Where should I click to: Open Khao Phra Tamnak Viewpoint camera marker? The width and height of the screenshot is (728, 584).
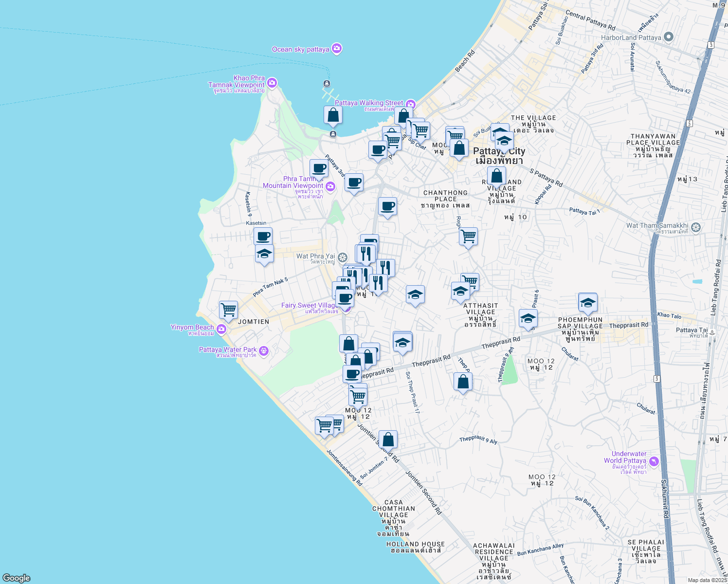(272, 83)
